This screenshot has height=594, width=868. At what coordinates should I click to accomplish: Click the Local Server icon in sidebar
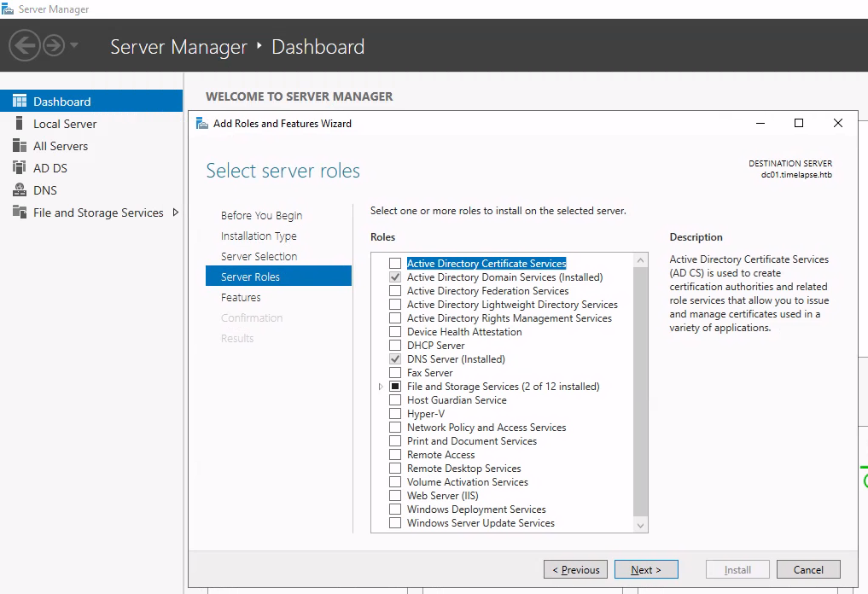coord(20,123)
